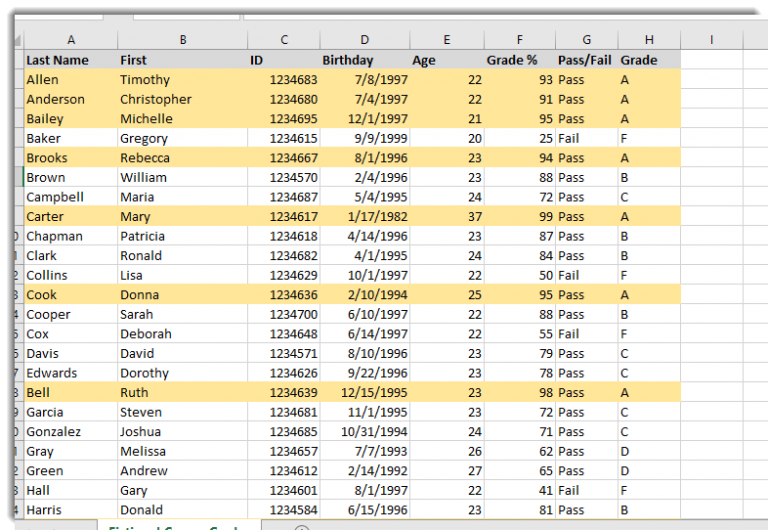This screenshot has height=530, width=768.
Task: Select column B header
Action: pos(182,39)
